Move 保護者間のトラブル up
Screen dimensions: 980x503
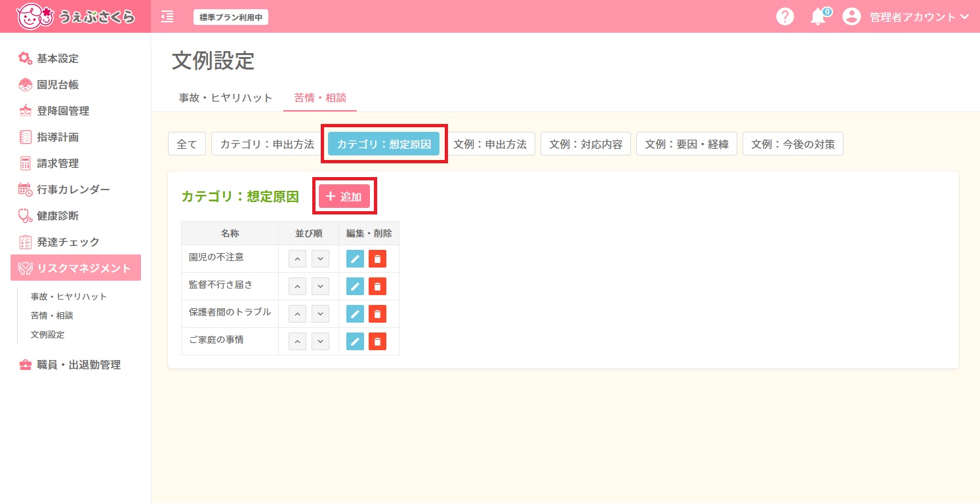297,314
